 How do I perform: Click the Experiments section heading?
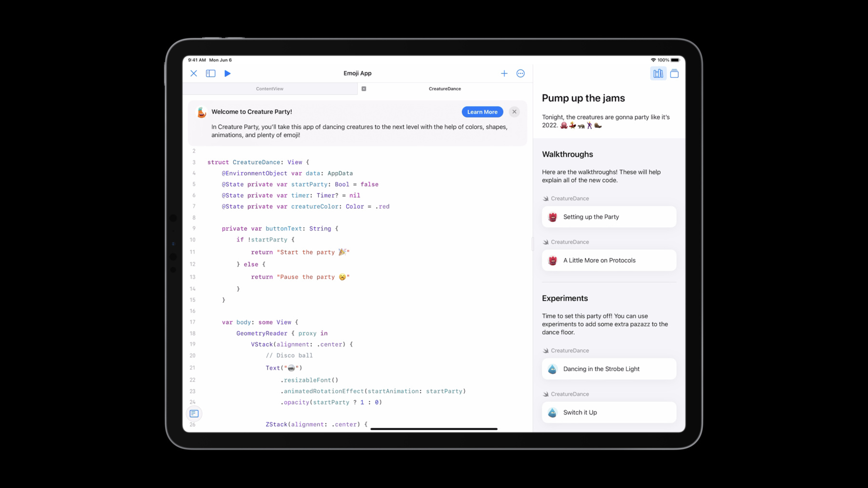pyautogui.click(x=565, y=298)
